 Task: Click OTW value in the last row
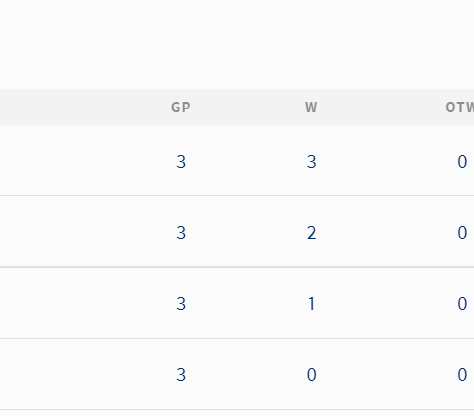pos(462,375)
